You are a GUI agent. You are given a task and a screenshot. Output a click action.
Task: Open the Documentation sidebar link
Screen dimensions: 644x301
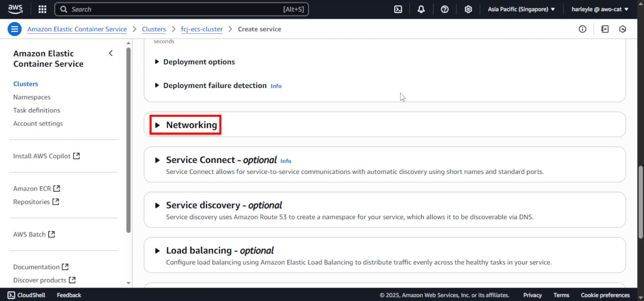(x=36, y=267)
